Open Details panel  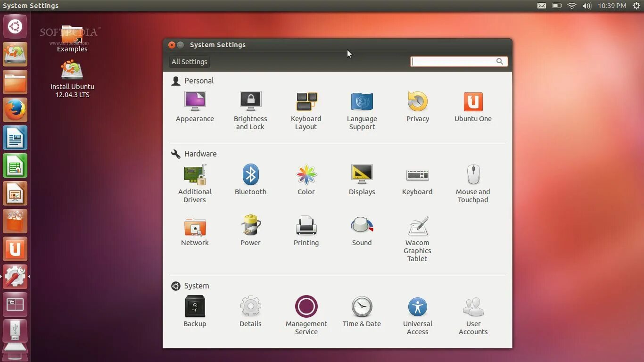(x=250, y=312)
